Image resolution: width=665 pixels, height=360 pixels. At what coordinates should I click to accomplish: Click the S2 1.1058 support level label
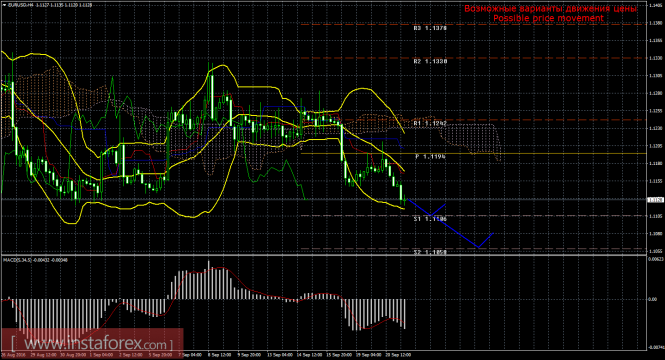[x=430, y=252]
